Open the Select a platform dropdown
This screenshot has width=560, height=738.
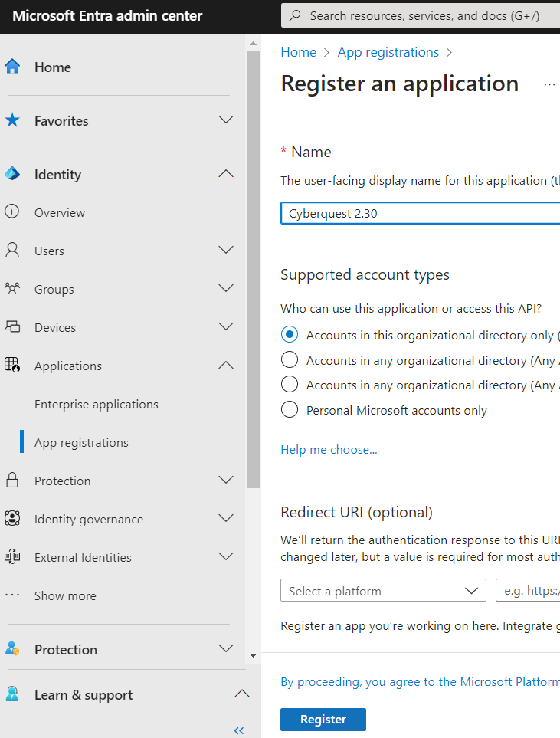click(383, 590)
